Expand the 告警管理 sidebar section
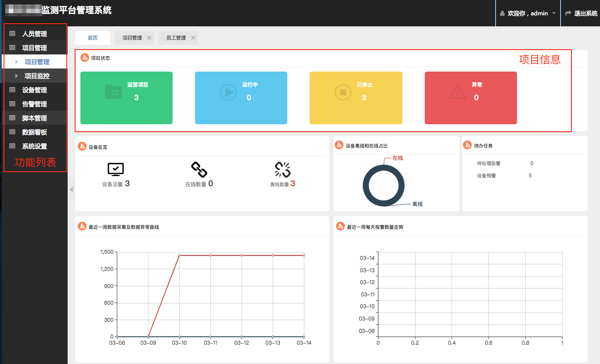The width and height of the screenshot is (600, 364). click(x=34, y=104)
